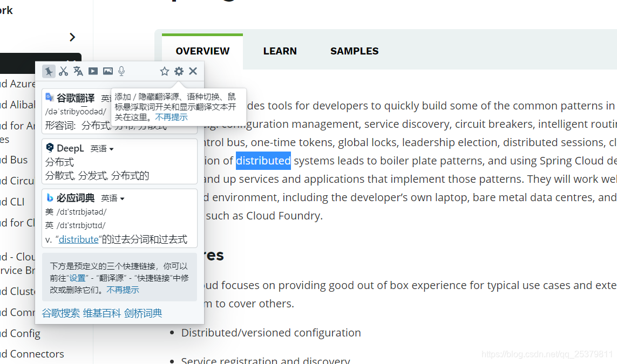Click the page translation icon

(x=78, y=71)
